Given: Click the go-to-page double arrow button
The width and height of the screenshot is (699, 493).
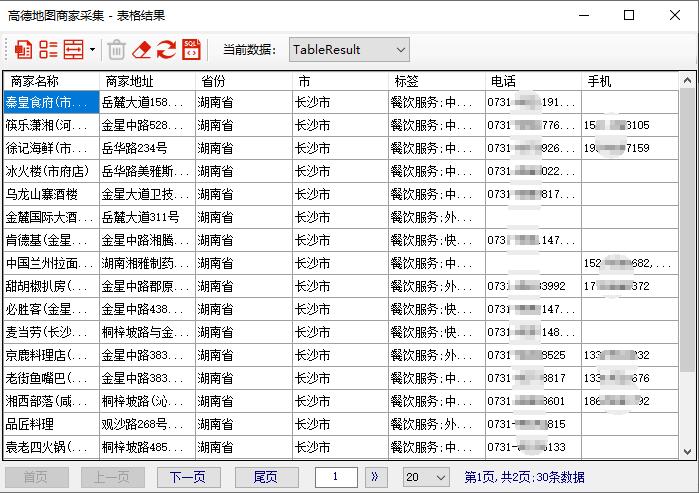Looking at the screenshot, I should pyautogui.click(x=376, y=477).
